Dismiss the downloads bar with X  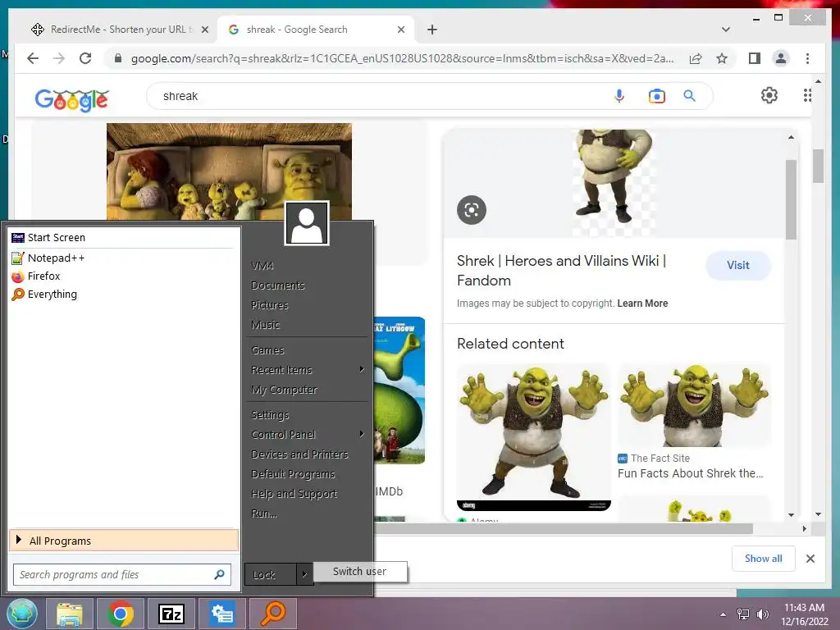tap(810, 558)
